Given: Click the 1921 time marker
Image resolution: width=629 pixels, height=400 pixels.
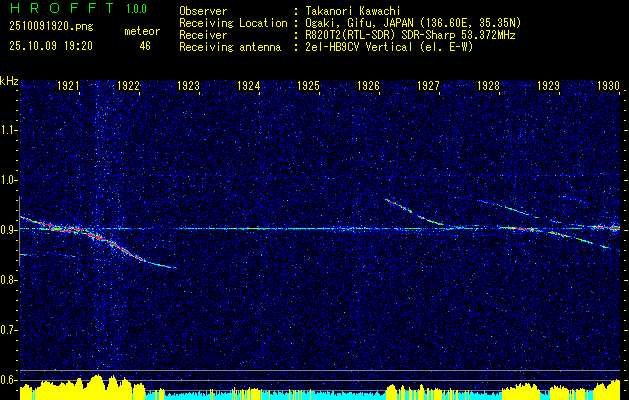Looking at the screenshot, I should tap(68, 85).
